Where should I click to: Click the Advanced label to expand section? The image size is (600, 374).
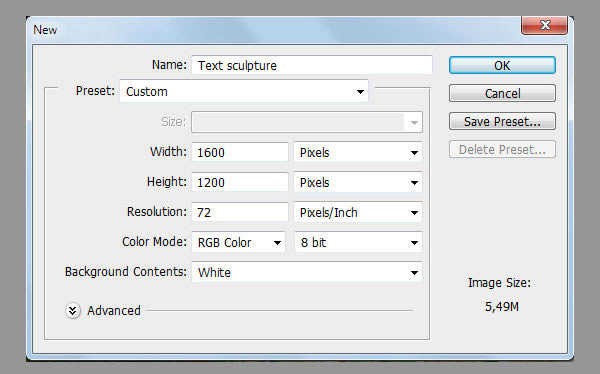114,310
